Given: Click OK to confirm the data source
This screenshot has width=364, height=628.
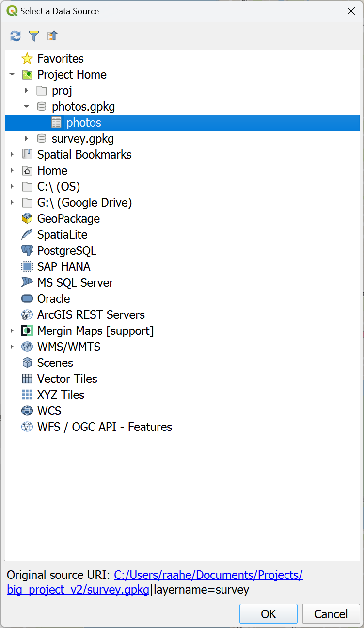Looking at the screenshot, I should (269, 614).
